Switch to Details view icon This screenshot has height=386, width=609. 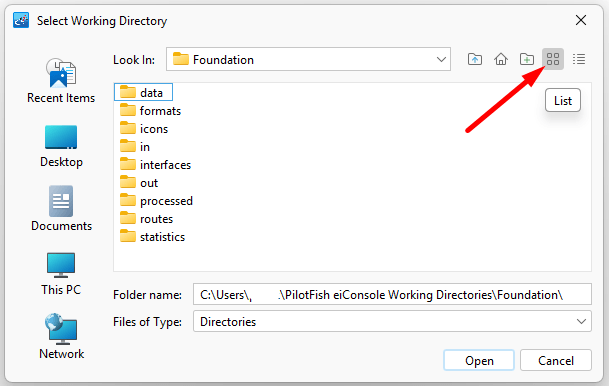point(579,59)
